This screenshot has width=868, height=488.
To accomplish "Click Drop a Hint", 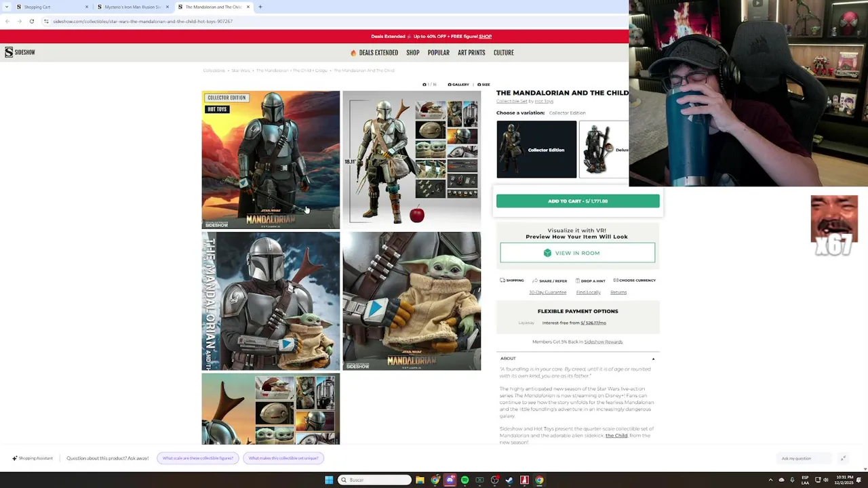I will click(590, 281).
